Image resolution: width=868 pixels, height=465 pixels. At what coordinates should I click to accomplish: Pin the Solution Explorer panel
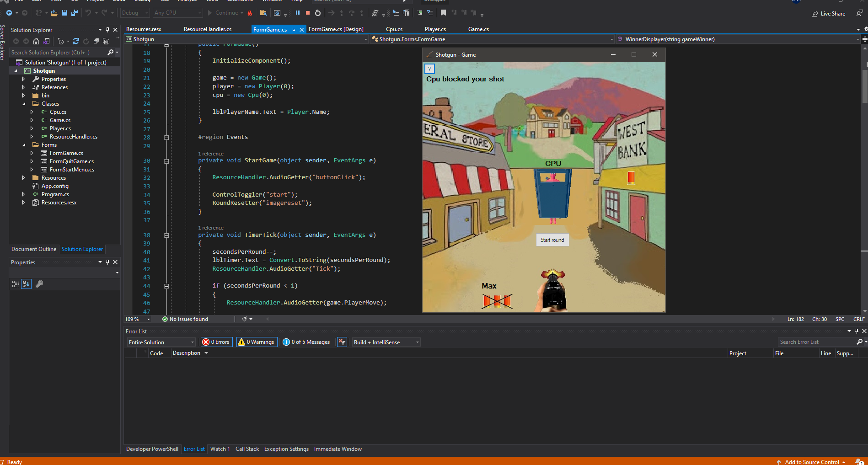(107, 29)
